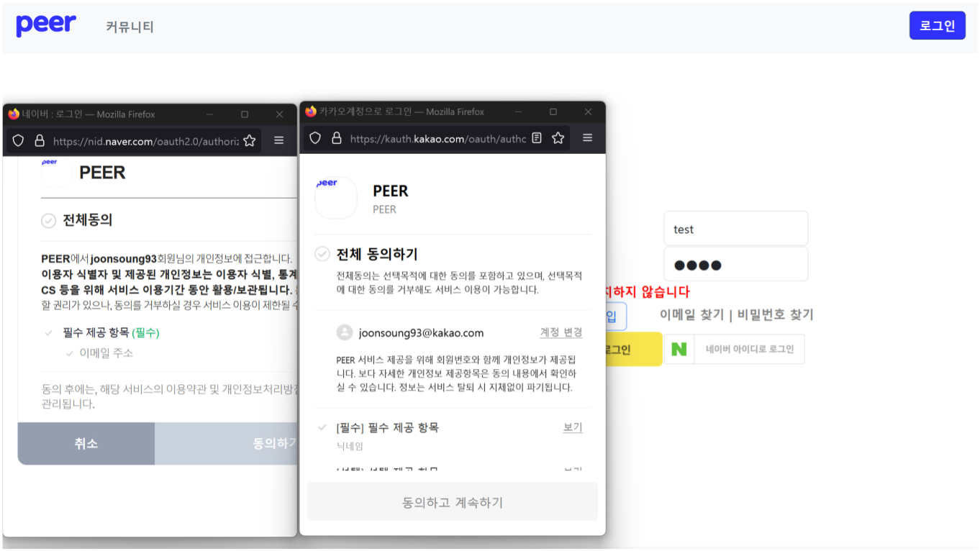The image size is (980, 551).
Task: Click the green Naver N logo icon
Action: (679, 349)
